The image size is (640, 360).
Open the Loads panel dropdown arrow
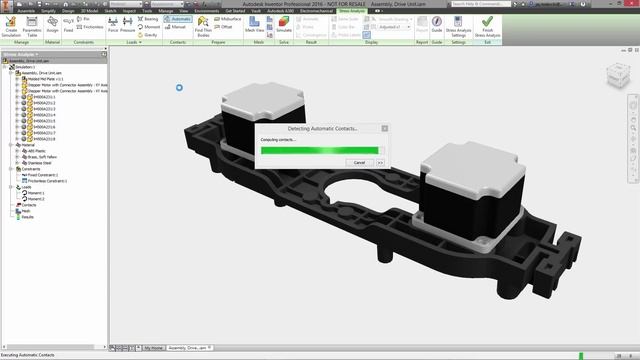140,42
